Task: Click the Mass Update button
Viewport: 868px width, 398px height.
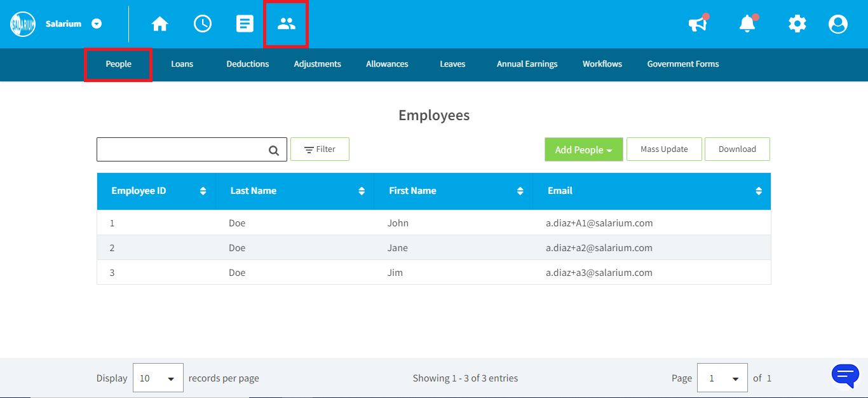Action: click(664, 149)
